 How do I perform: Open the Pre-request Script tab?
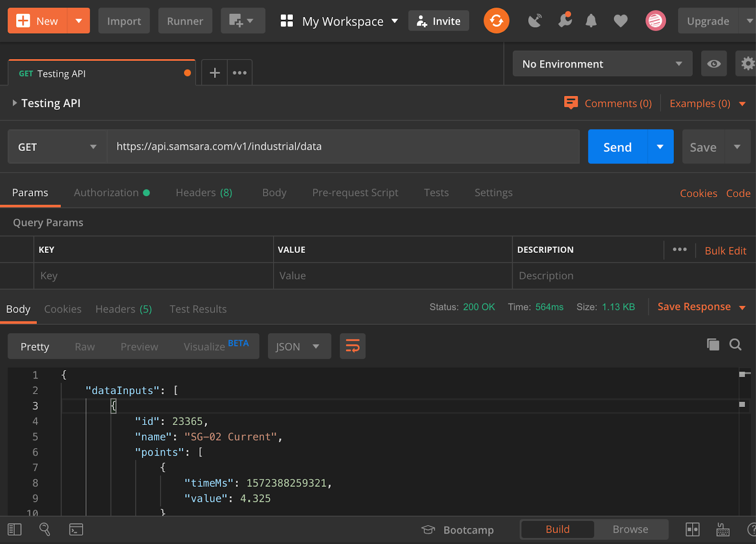(355, 193)
